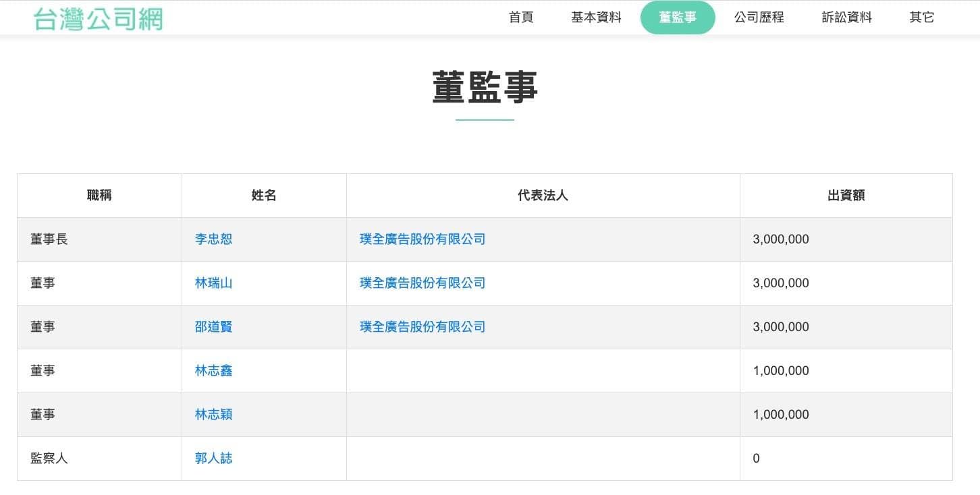
Task: Click 1,000,000 amount in 林志鑫 row
Action: point(781,371)
